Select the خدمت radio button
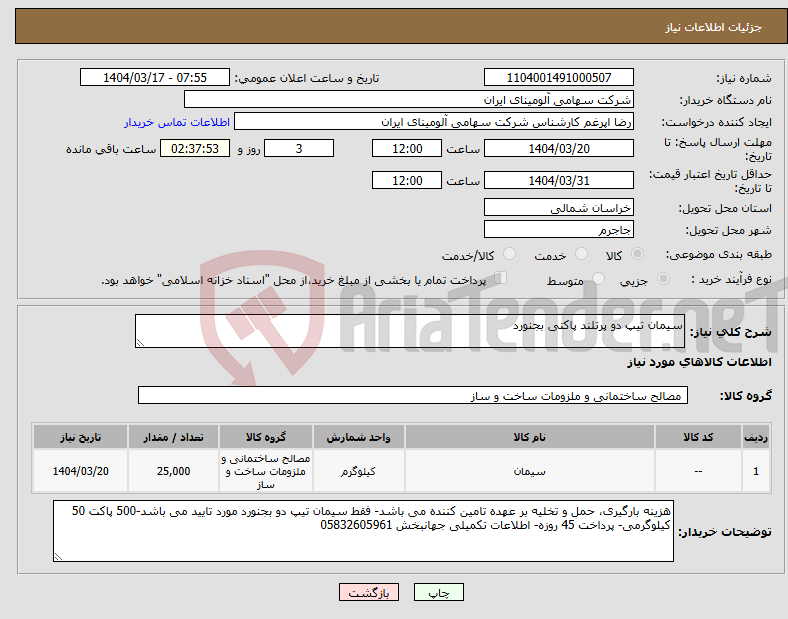The height and width of the screenshot is (619, 788). (x=581, y=254)
